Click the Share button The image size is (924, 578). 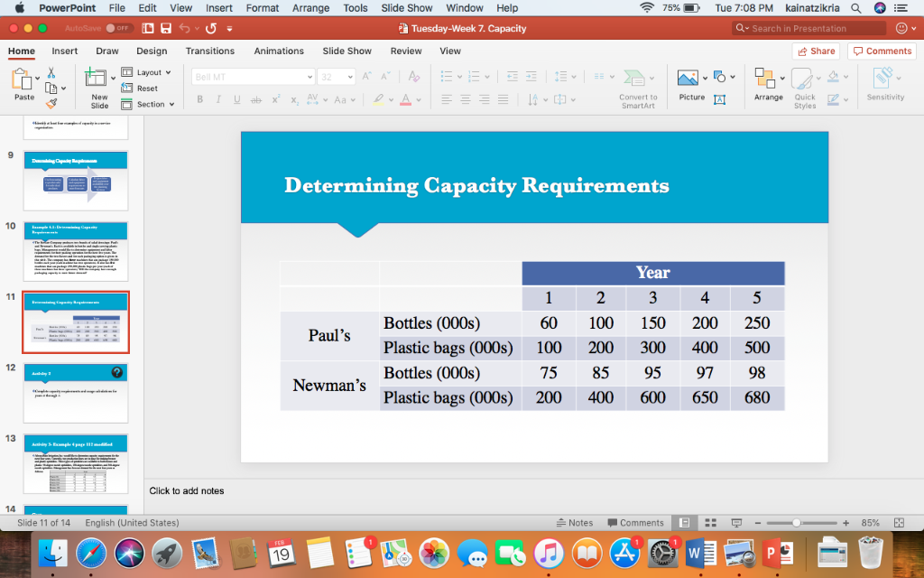pos(815,51)
